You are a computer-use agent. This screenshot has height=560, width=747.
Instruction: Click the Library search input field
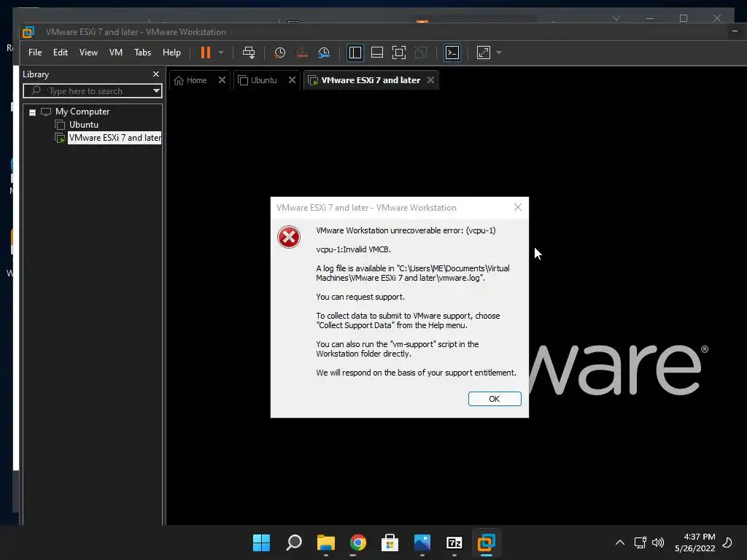coord(93,91)
